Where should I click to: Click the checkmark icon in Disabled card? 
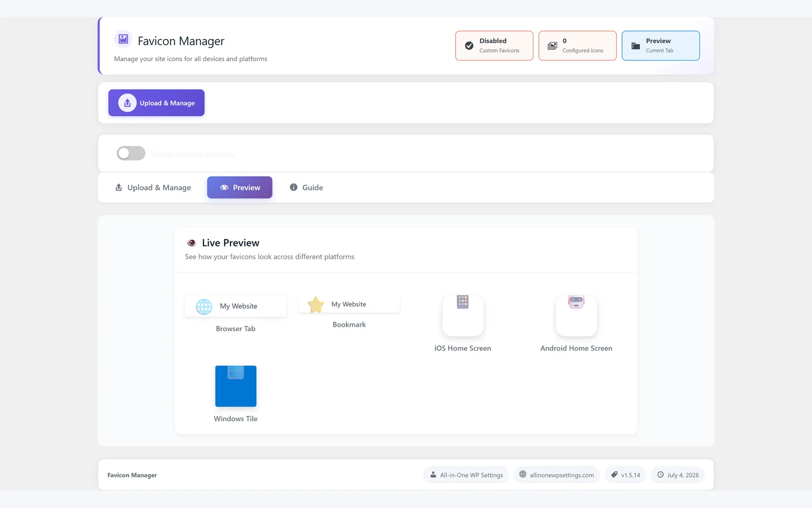(x=469, y=46)
